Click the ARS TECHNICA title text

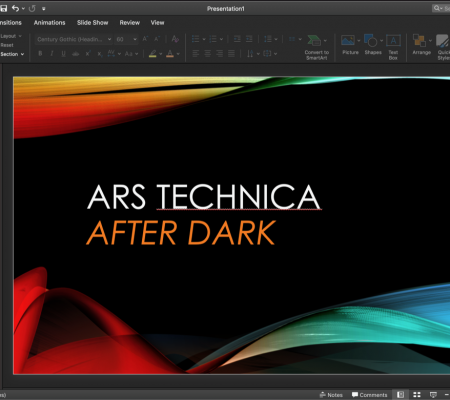click(x=204, y=197)
